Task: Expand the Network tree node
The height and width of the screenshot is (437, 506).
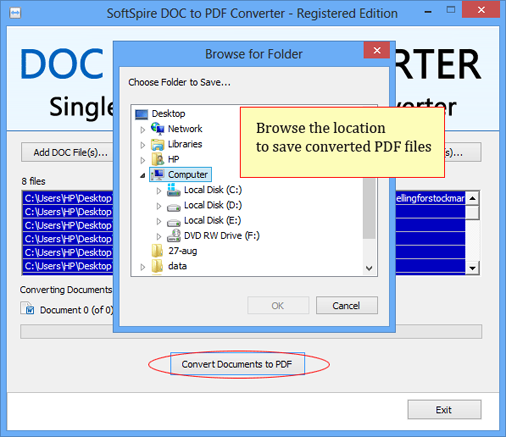Action: click(143, 130)
